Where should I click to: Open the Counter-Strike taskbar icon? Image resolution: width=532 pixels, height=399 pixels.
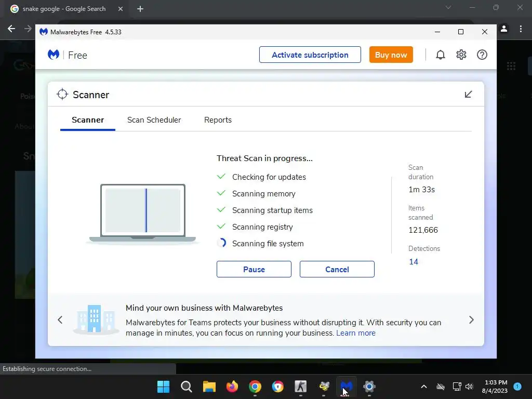(x=301, y=387)
